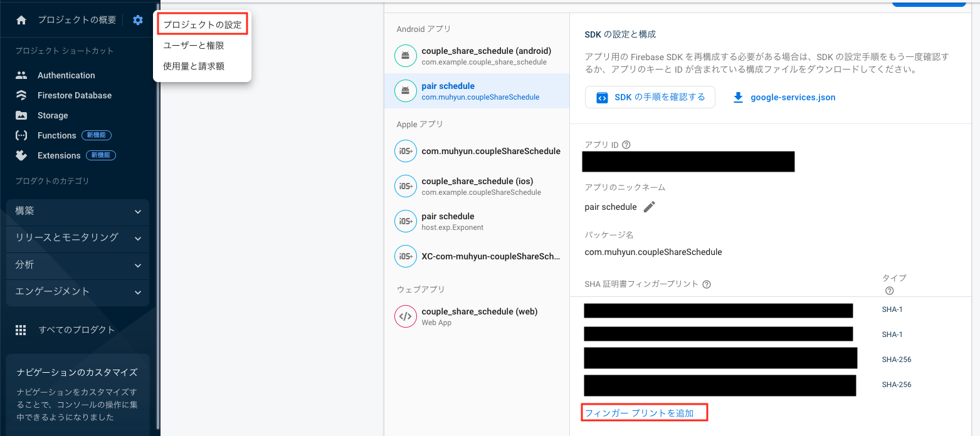Select couple_share_schedule (web) app

pos(477,316)
